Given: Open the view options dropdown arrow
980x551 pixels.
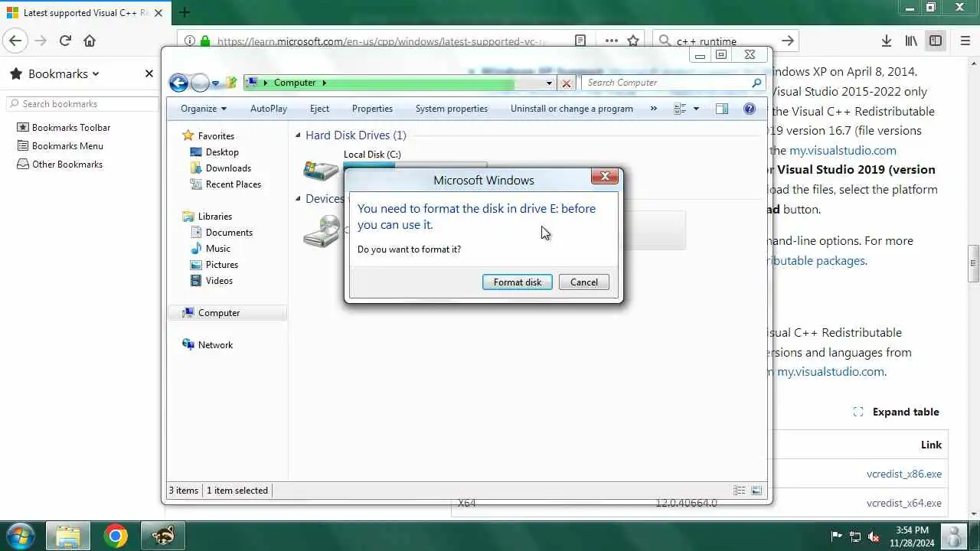Looking at the screenshot, I should 696,109.
